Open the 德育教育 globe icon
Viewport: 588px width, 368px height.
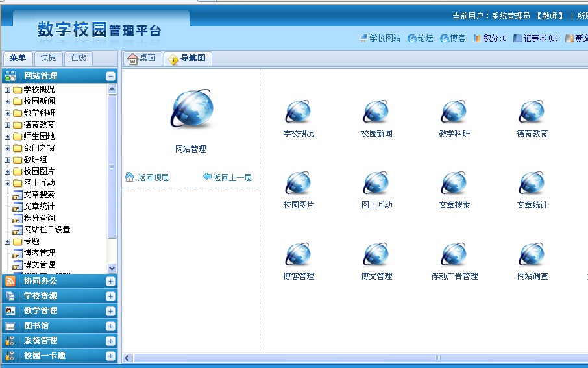pos(532,112)
